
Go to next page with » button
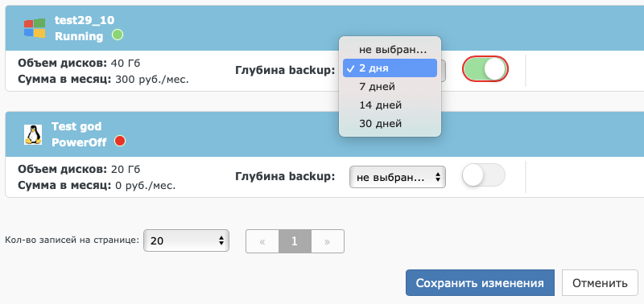tap(328, 241)
